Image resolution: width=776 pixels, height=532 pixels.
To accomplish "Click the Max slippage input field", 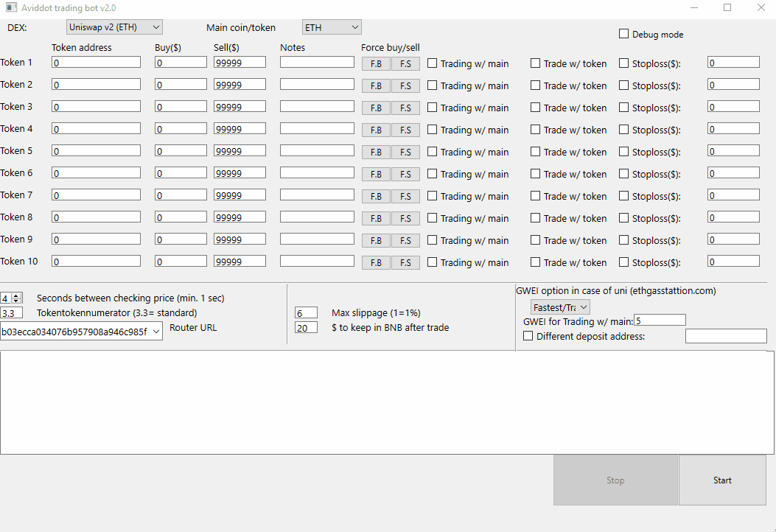I will coord(306,312).
